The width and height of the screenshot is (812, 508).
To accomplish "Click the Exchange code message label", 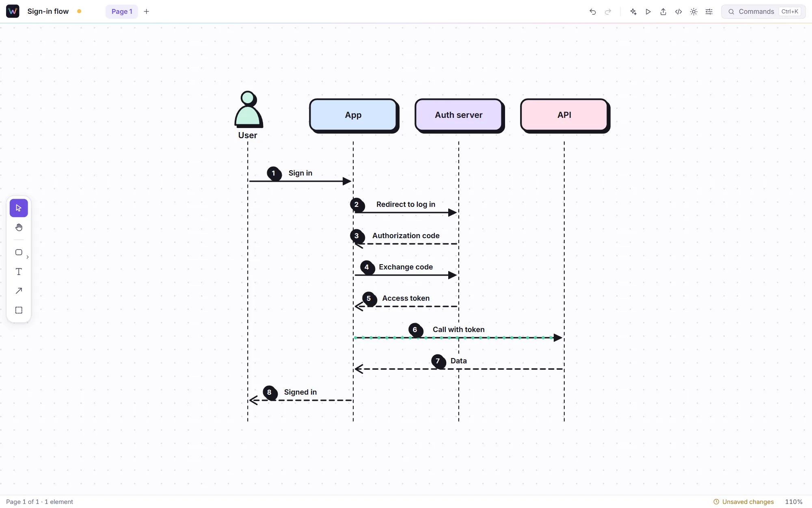I will point(406,267).
